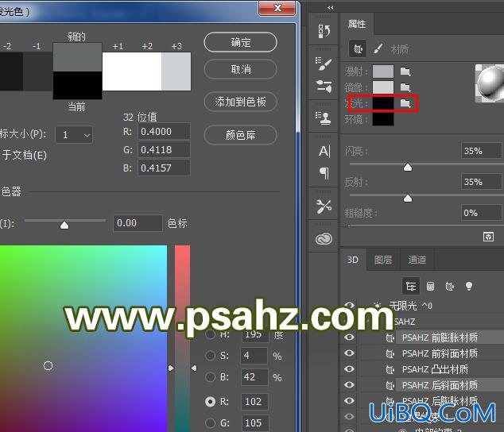The width and height of the screenshot is (504, 432).
Task: Click the intensity 0.00 stops field
Action: tap(138, 223)
